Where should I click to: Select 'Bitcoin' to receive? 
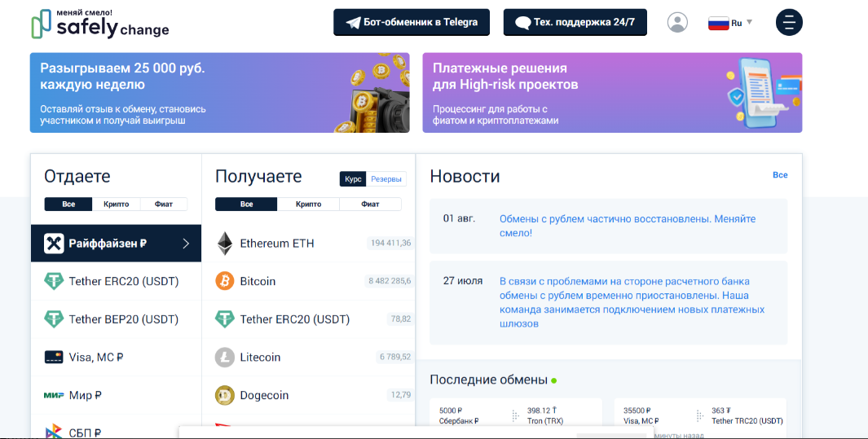pos(309,281)
